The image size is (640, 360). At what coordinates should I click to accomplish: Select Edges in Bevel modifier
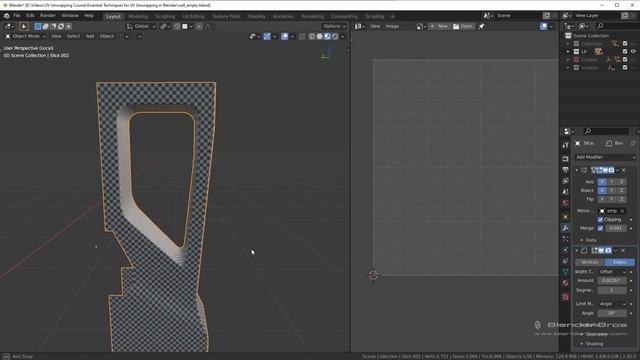(x=620, y=262)
